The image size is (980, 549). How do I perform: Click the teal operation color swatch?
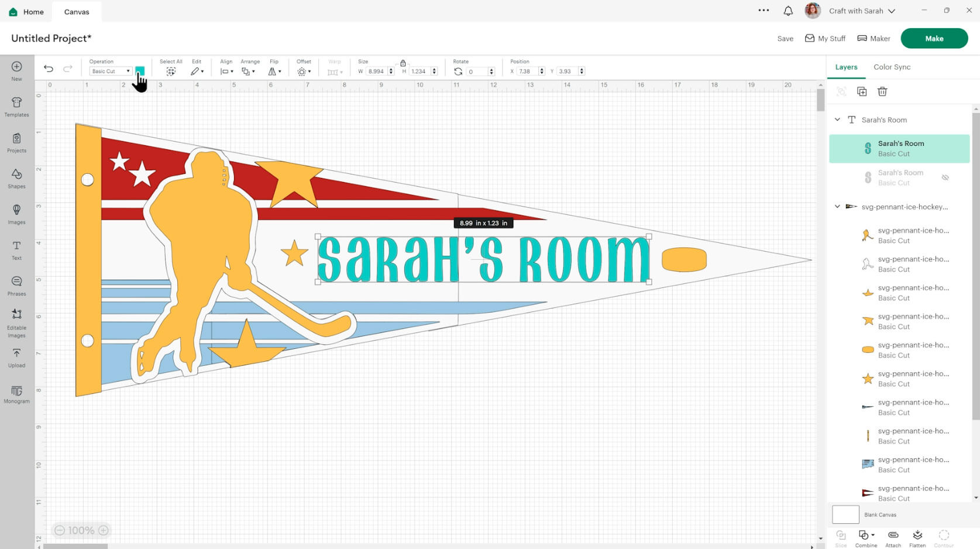[139, 71]
